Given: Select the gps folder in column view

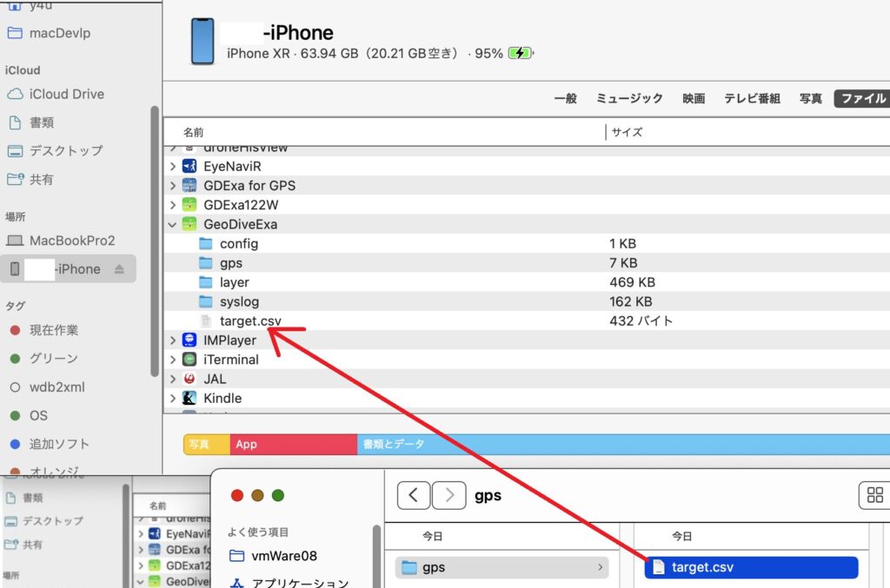Looking at the screenshot, I should (501, 567).
